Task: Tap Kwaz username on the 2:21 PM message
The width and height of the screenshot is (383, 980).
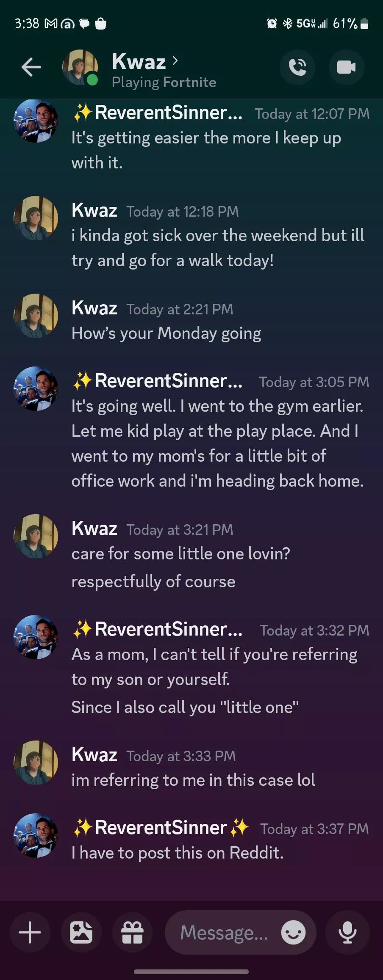Action: (94, 308)
